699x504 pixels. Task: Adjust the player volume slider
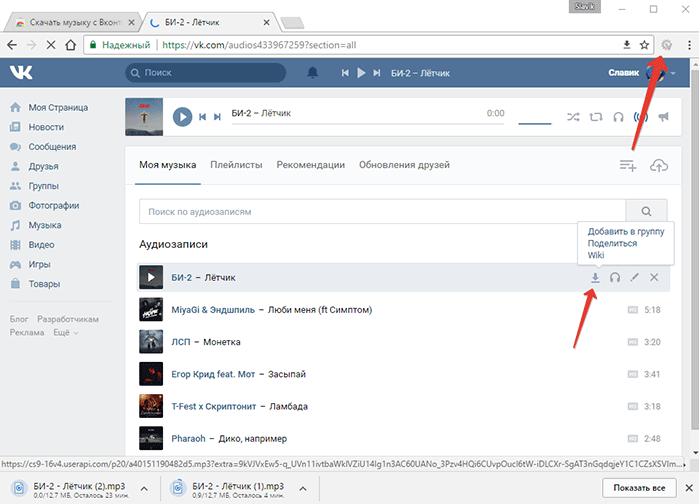535,123
